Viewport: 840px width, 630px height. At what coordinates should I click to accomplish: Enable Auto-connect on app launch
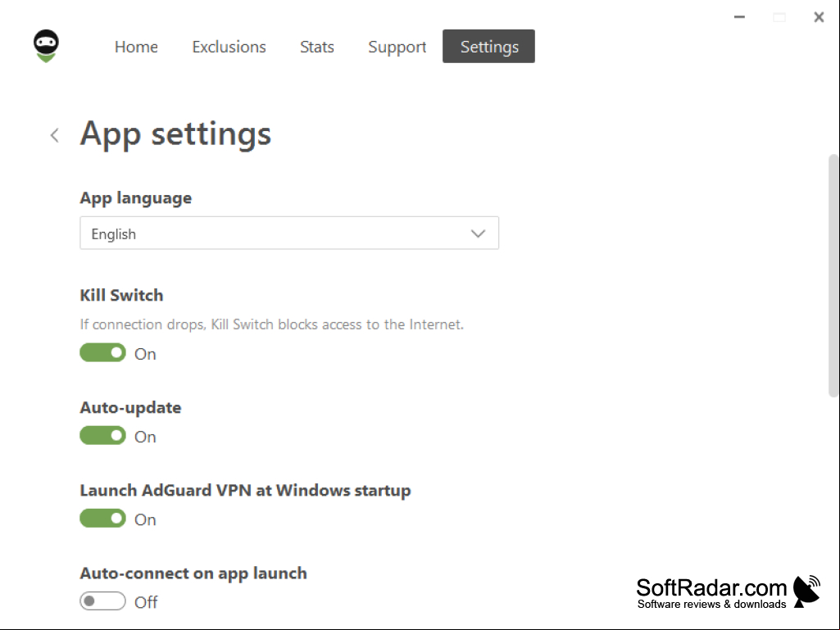point(103,601)
